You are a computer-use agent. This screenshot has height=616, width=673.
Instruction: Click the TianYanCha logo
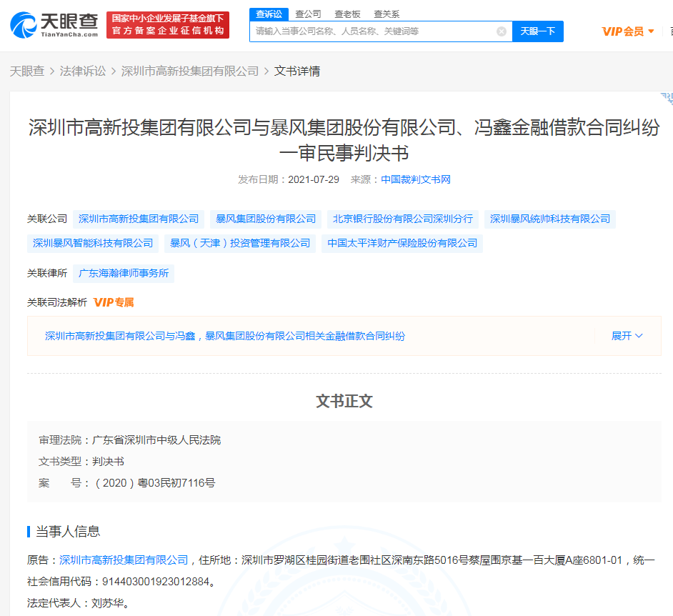coord(54,25)
